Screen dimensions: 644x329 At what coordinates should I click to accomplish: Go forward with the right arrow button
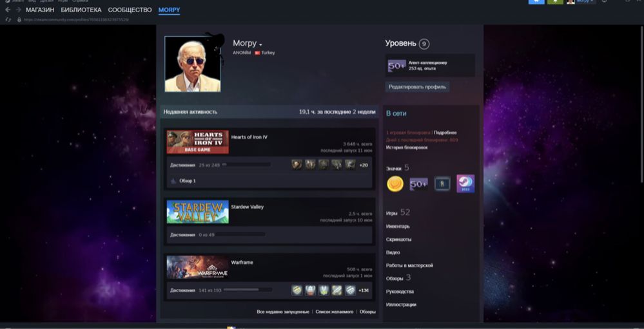[18, 10]
